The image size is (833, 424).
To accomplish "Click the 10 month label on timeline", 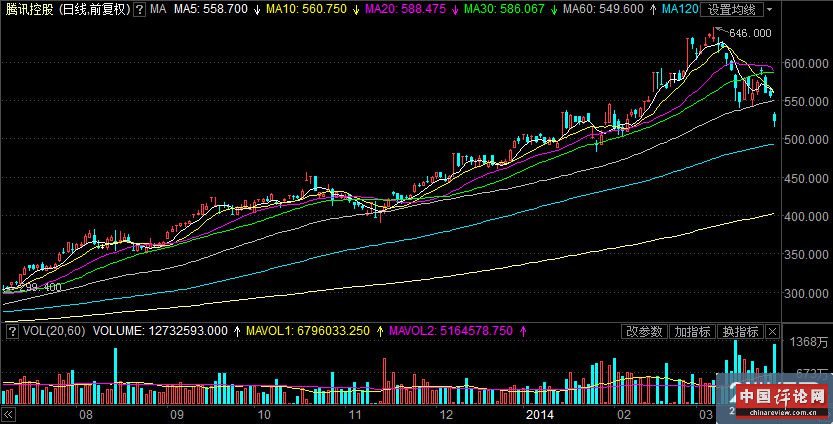I will (264, 415).
